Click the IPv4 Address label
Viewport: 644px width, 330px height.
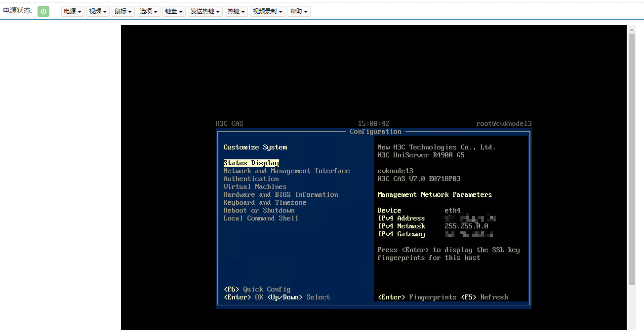[x=401, y=219]
